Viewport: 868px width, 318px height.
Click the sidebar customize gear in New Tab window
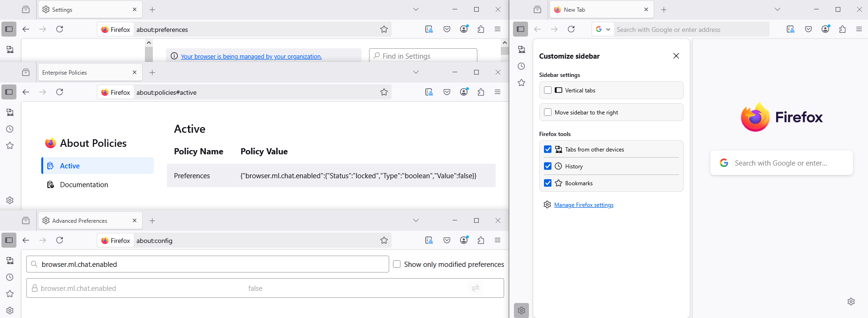[x=521, y=310]
